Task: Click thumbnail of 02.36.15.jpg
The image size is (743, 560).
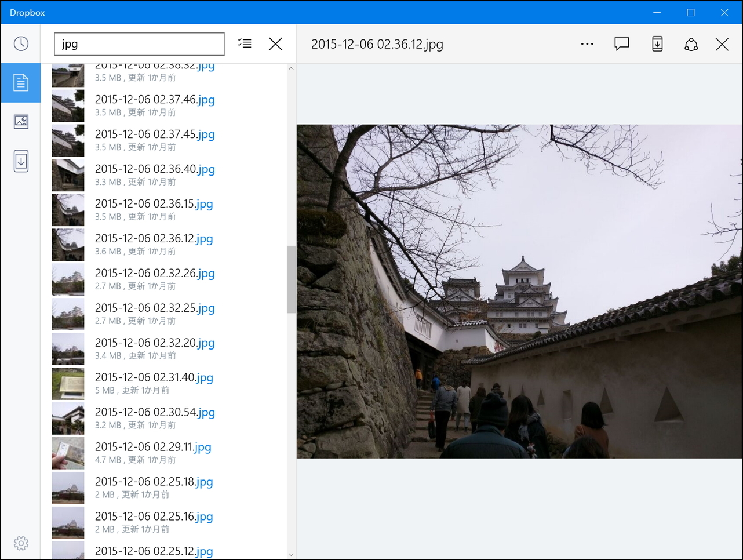Action: click(x=68, y=210)
